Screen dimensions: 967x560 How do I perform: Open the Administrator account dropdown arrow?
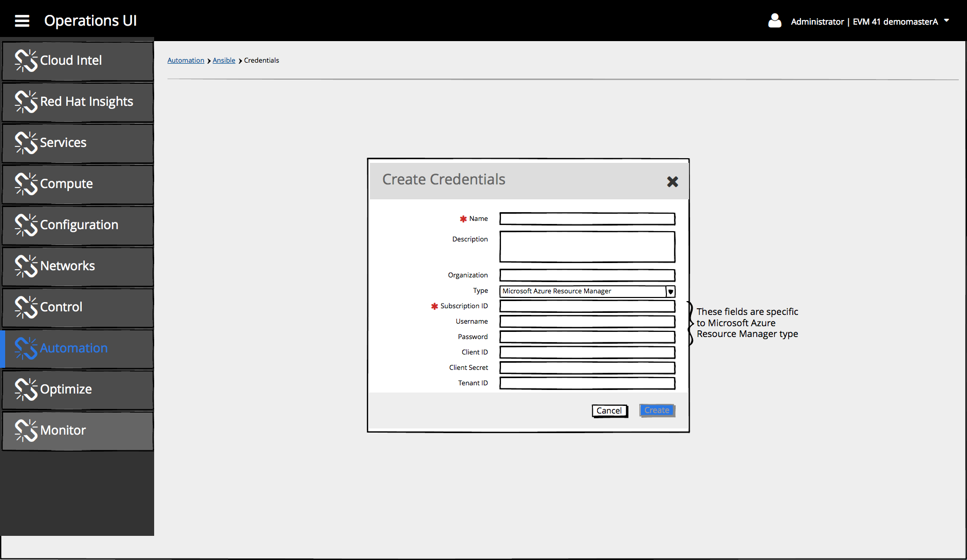pyautogui.click(x=946, y=21)
